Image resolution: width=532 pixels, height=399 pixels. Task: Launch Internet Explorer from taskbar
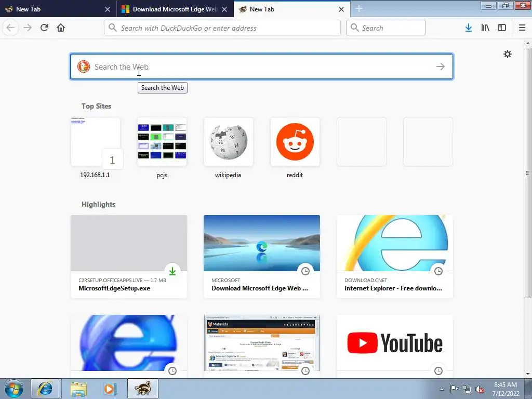coord(45,389)
